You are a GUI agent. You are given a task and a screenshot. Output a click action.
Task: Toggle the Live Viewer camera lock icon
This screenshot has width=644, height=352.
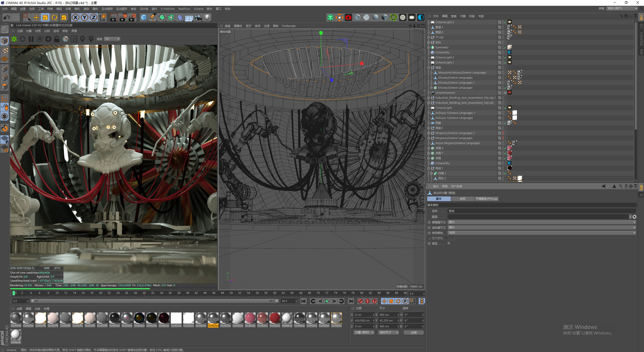coord(57,39)
